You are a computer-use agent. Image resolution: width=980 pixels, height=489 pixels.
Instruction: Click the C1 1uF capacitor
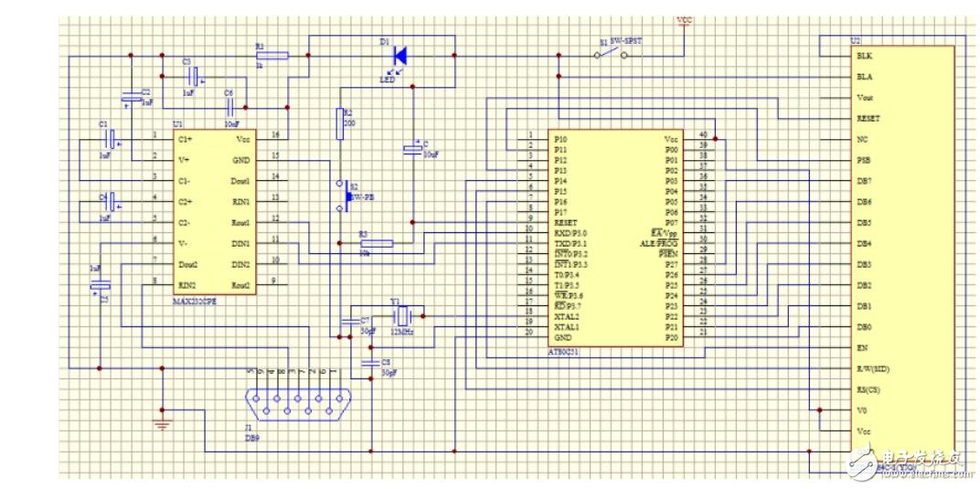point(111,139)
